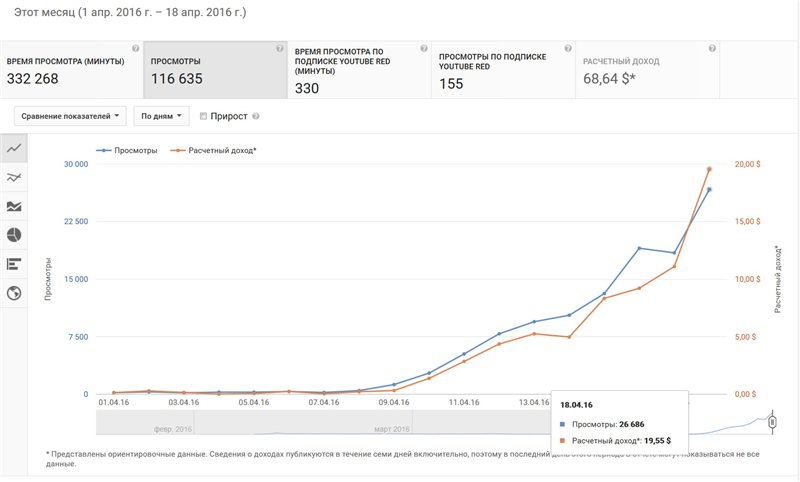Select the Время просмотра (минуты) tab

click(x=72, y=70)
